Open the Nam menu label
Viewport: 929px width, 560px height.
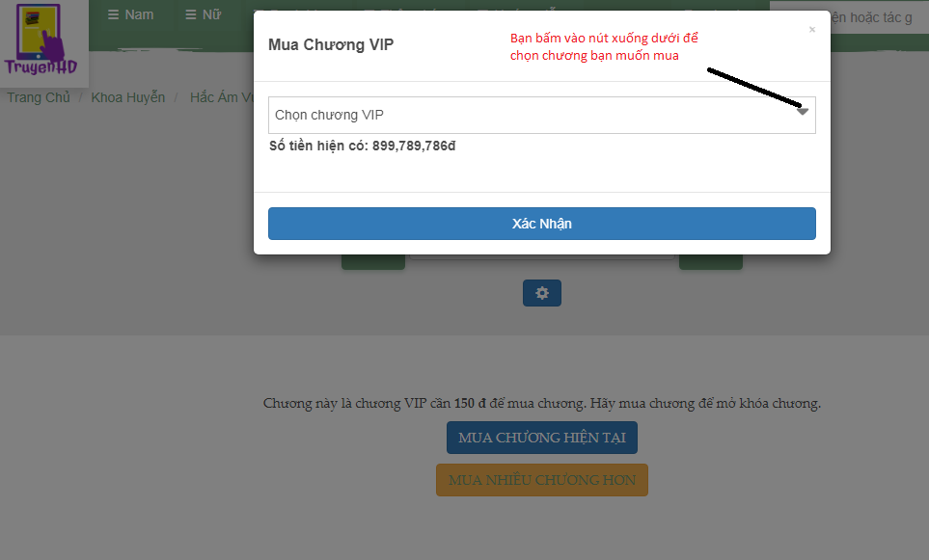click(x=139, y=14)
